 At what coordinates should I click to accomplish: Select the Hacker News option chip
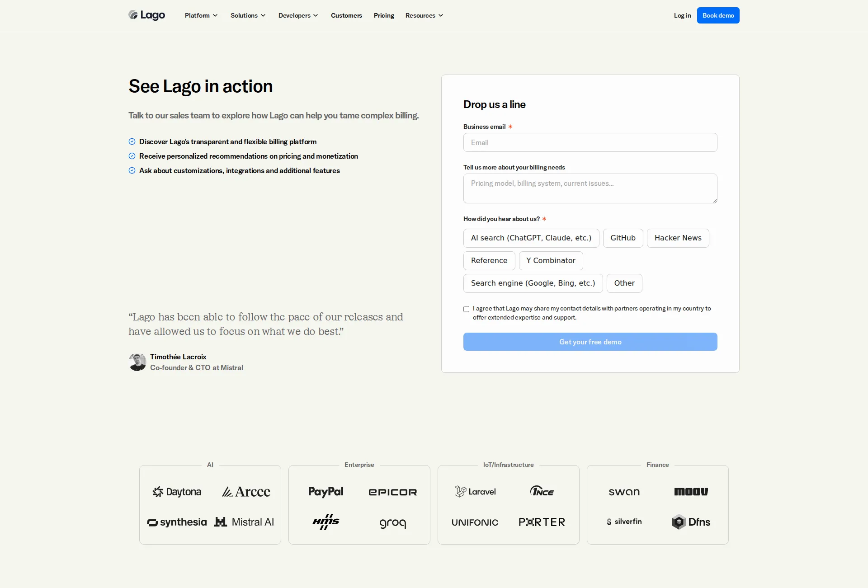(x=677, y=238)
